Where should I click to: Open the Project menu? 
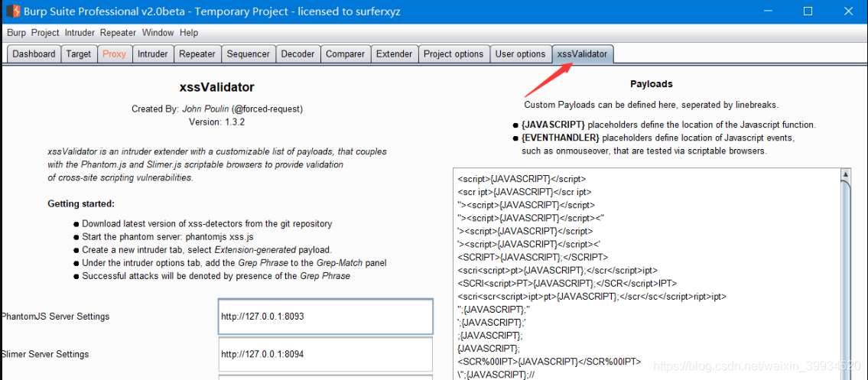pyautogui.click(x=45, y=33)
